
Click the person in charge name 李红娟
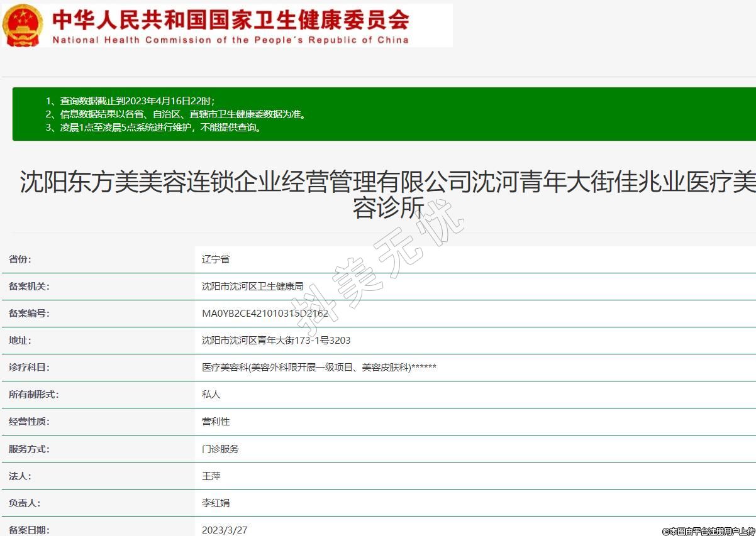(x=216, y=503)
